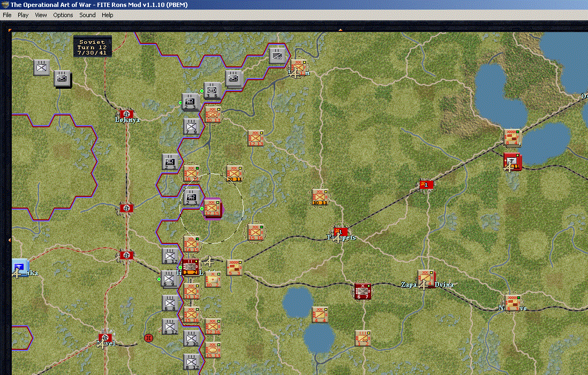Select the German 3-6 battalion counter
This screenshot has width=588, height=375.
tap(212, 90)
